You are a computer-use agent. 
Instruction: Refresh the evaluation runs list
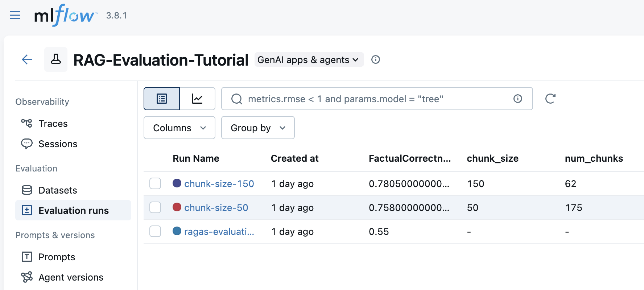550,99
